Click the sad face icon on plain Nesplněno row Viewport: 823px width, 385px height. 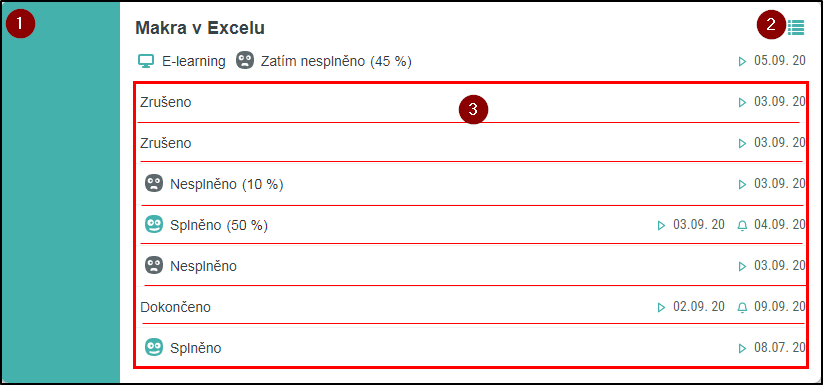click(153, 265)
